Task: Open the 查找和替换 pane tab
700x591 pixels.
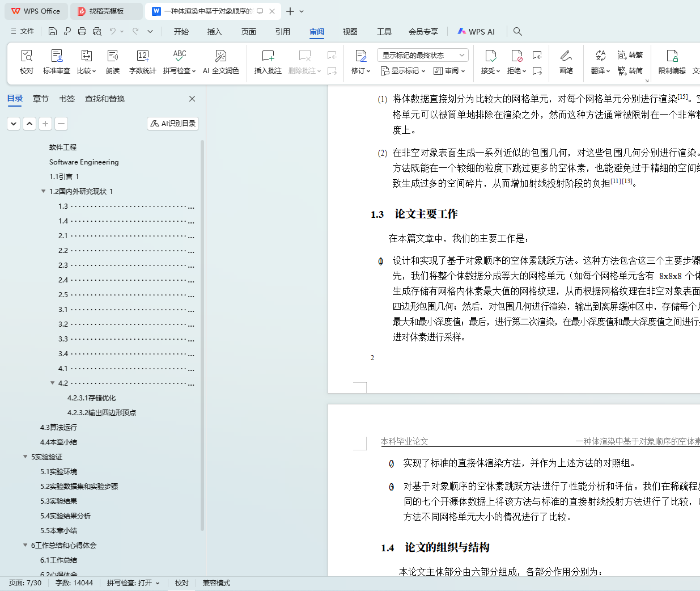Action: point(105,99)
